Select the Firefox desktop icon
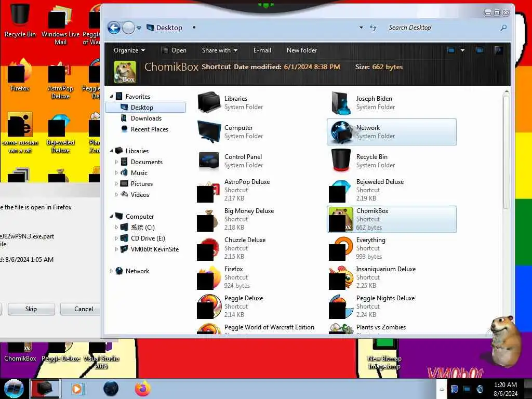Image resolution: width=532 pixels, height=399 pixels. (x=20, y=75)
